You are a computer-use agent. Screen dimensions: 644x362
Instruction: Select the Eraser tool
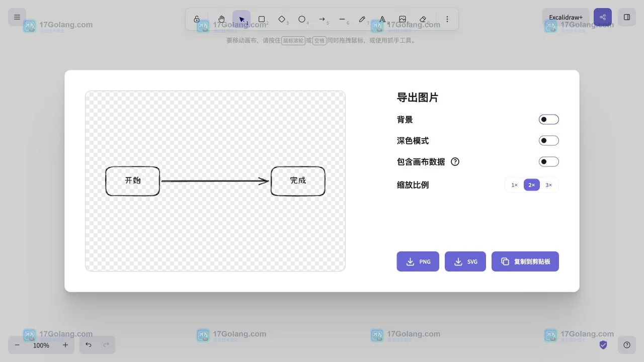(423, 19)
